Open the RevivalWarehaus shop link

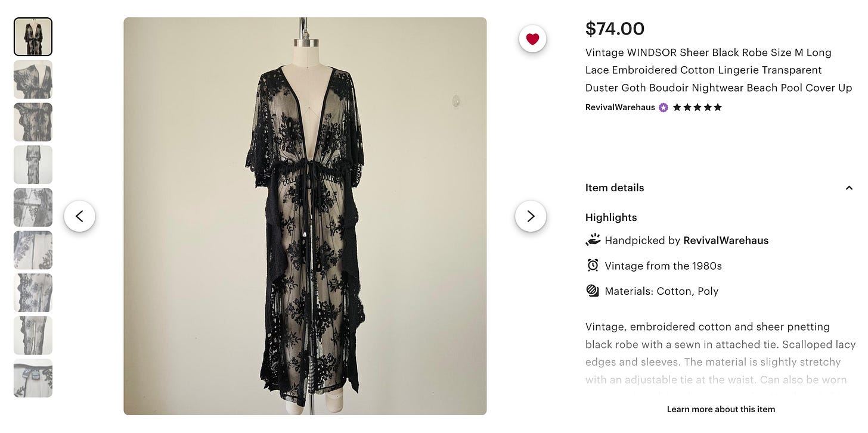tap(620, 107)
